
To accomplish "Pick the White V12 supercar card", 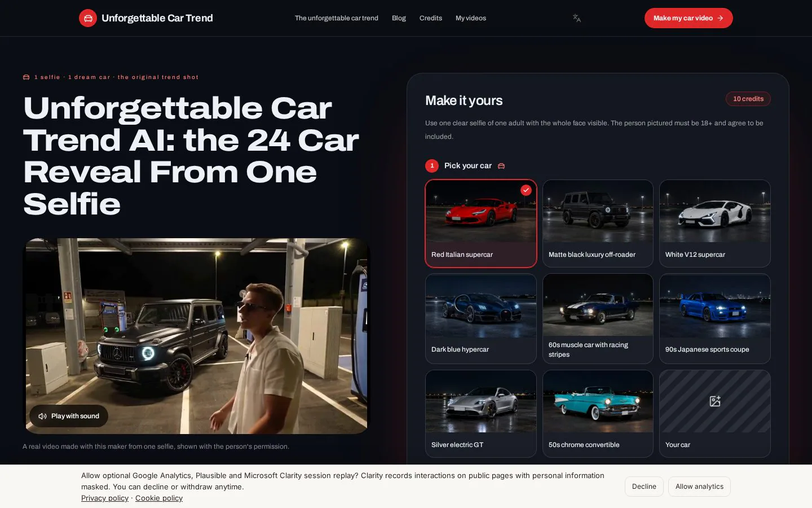I will 715,224.
